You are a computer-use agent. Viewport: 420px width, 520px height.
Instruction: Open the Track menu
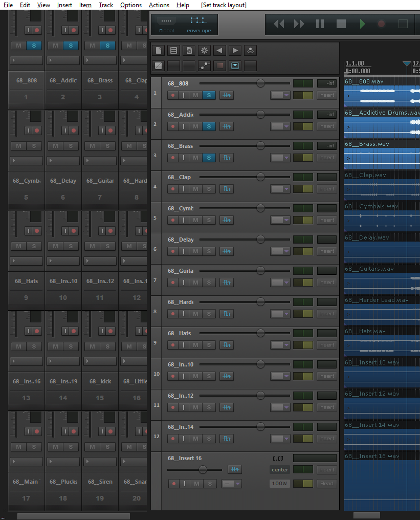pyautogui.click(x=106, y=5)
